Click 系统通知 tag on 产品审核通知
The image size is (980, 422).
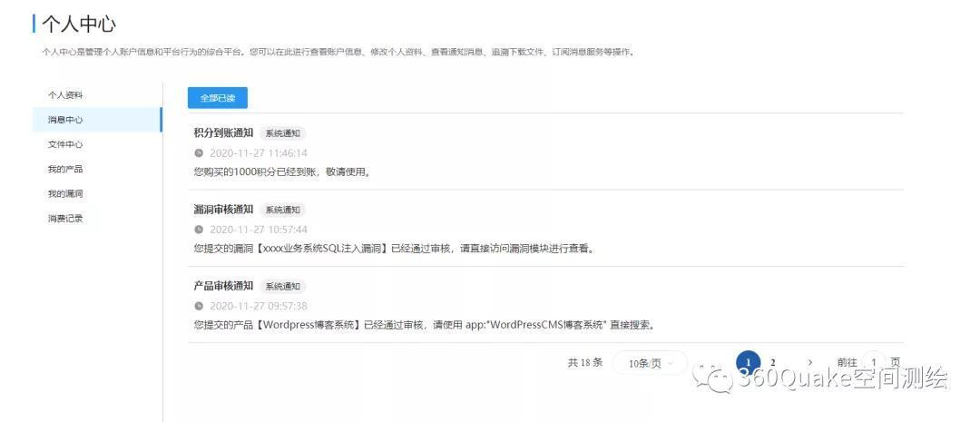(x=282, y=287)
